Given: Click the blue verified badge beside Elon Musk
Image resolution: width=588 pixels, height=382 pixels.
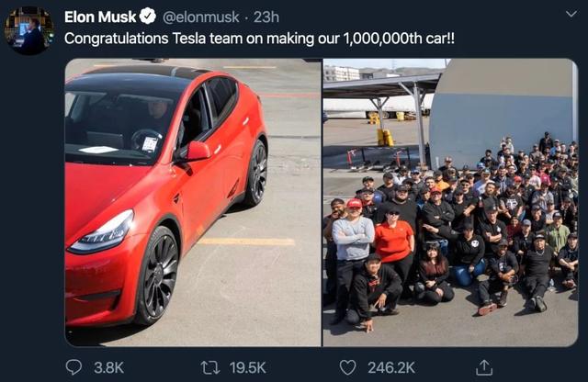Looking at the screenshot, I should click(x=148, y=17).
